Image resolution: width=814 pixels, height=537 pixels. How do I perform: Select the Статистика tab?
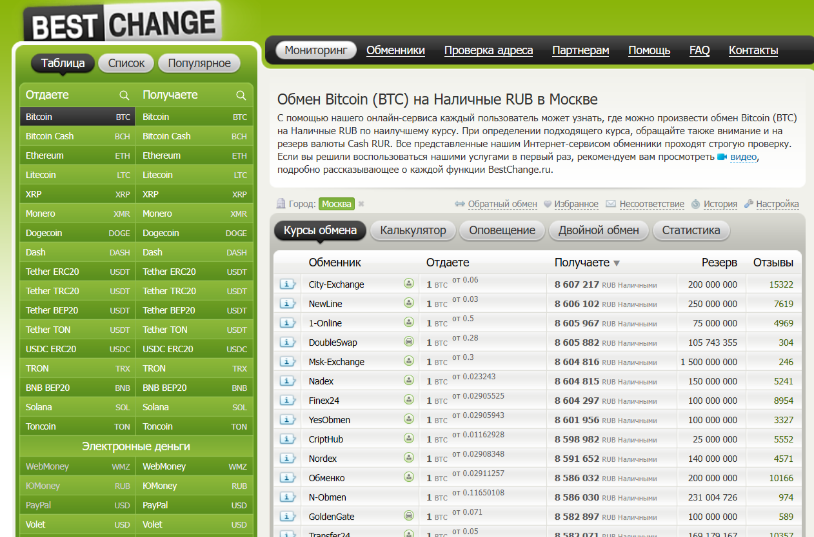[x=691, y=231]
